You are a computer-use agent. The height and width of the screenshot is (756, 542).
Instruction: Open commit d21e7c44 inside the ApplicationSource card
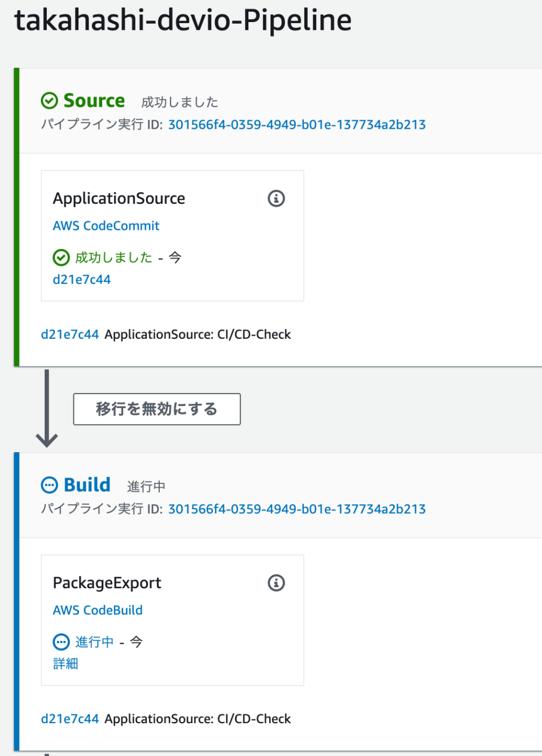[x=81, y=279]
